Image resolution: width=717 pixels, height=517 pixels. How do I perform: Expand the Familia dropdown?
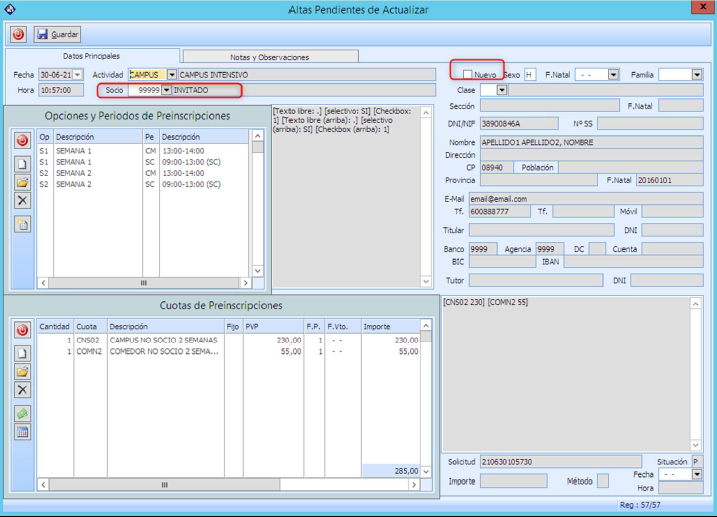point(696,75)
